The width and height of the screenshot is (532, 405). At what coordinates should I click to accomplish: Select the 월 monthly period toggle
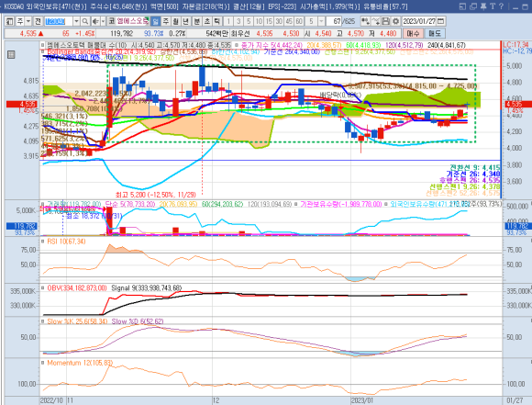176,21
